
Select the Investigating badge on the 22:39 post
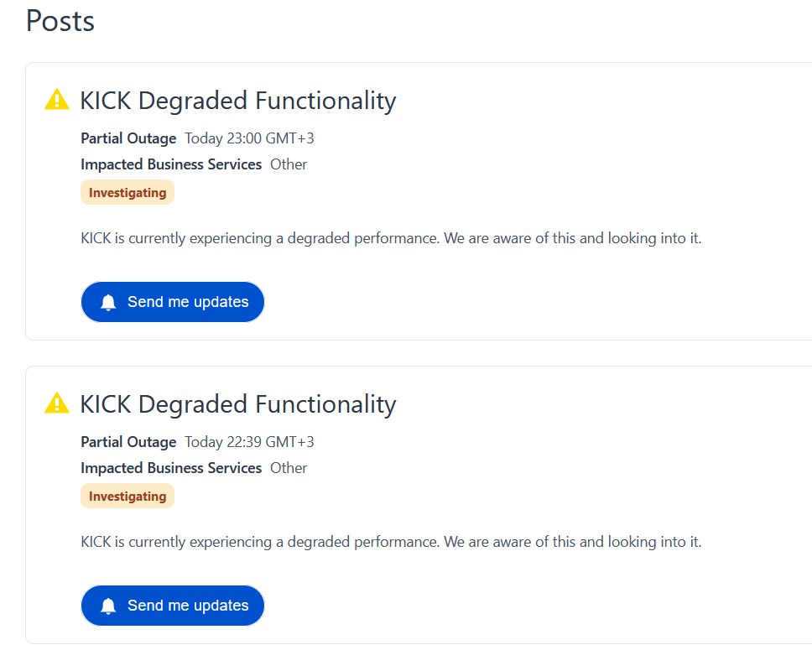coord(128,497)
